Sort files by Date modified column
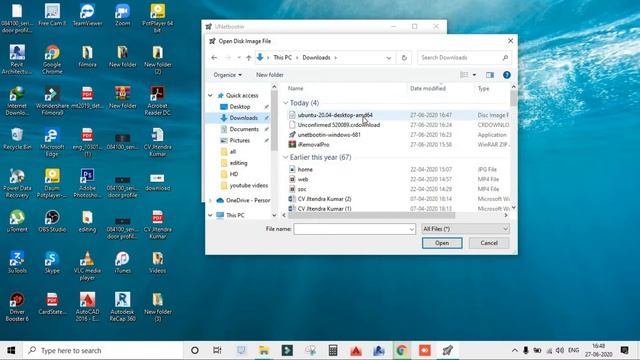The height and width of the screenshot is (360, 640). (428, 88)
